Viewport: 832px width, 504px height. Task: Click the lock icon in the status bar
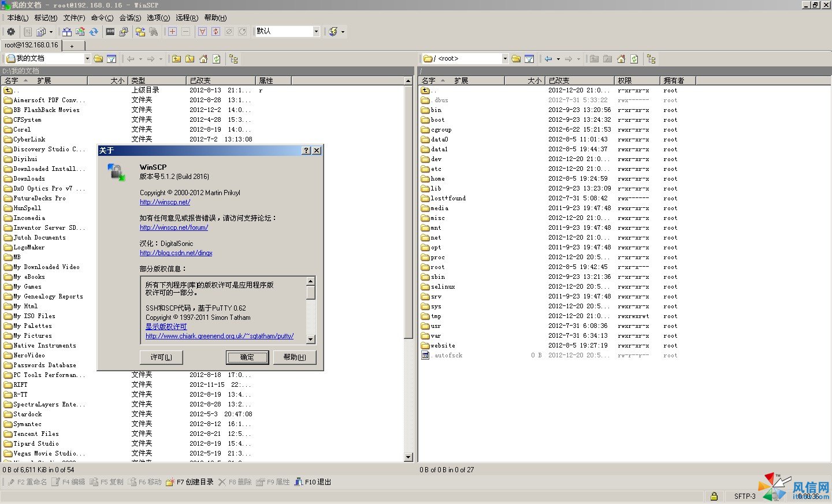click(714, 495)
